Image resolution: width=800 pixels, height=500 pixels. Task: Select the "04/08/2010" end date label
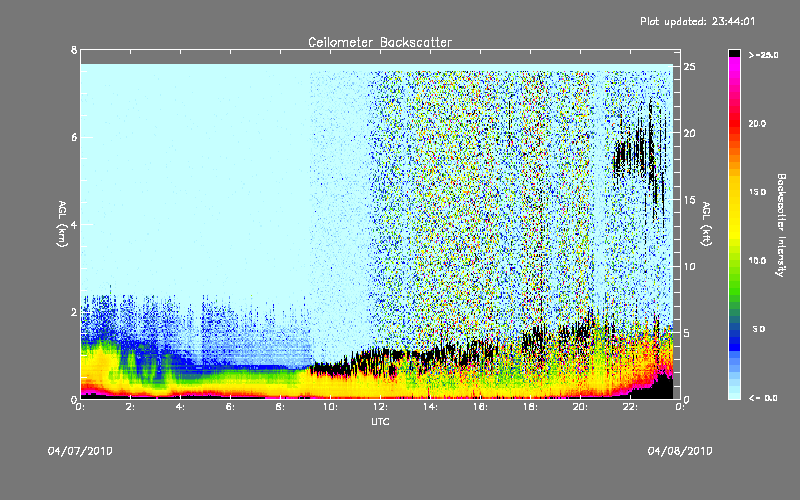tap(680, 451)
